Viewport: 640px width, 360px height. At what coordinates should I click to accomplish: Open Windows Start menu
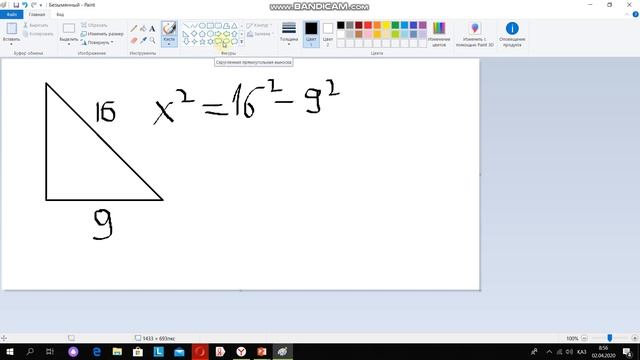[9, 351]
